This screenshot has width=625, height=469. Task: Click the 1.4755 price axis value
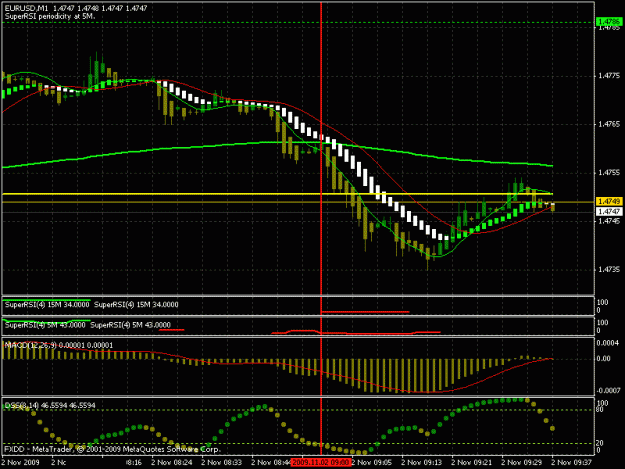coord(609,173)
